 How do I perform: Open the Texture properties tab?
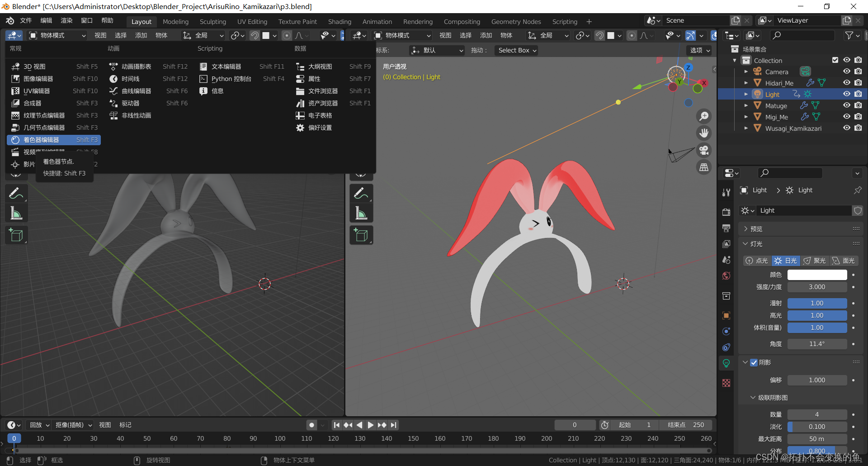click(x=726, y=383)
